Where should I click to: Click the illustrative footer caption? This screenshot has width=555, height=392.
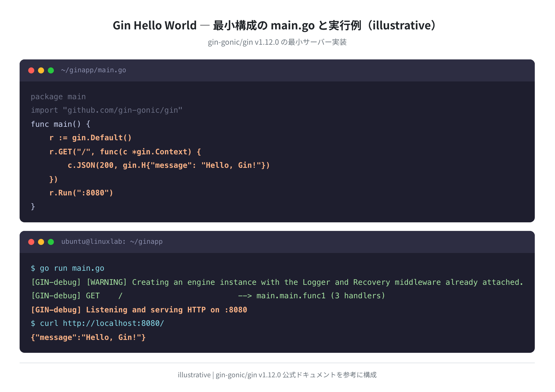[277, 375]
